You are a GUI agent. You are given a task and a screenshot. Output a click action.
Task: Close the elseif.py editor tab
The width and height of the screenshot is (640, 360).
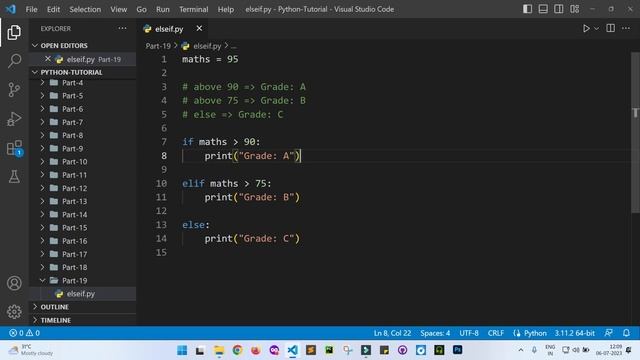[199, 29]
